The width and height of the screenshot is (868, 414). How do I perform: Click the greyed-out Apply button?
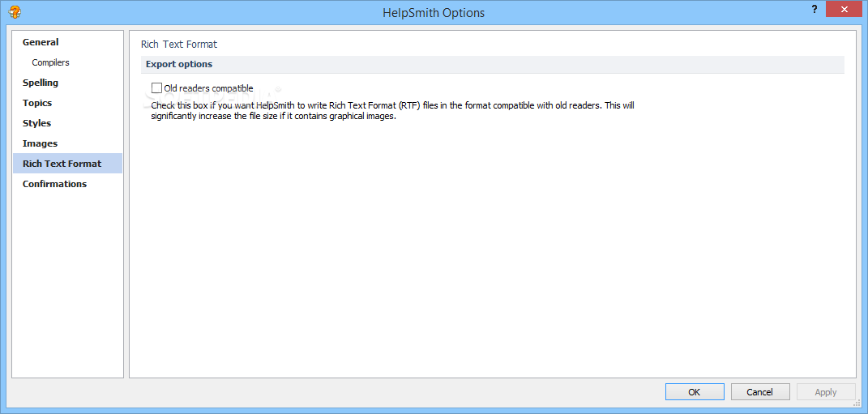[825, 392]
